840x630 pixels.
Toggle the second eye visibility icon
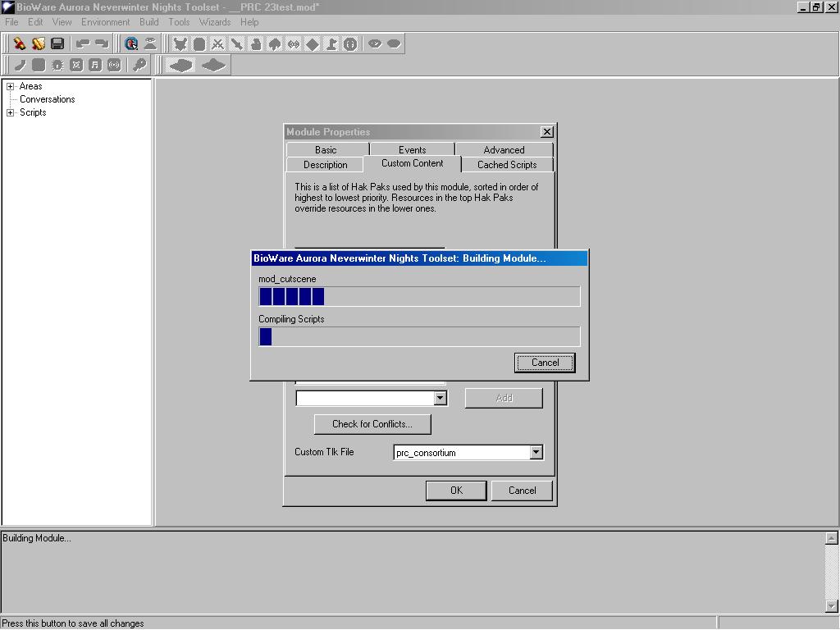click(395, 43)
